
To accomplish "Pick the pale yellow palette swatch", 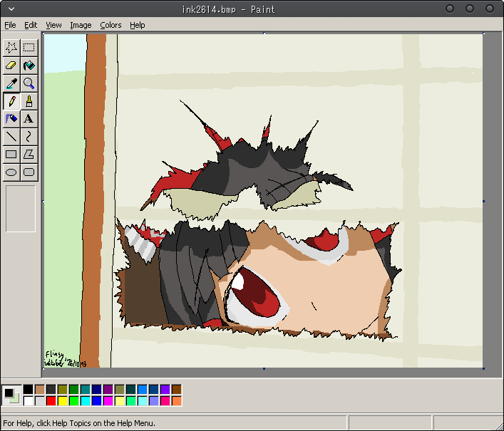I will click(120, 401).
